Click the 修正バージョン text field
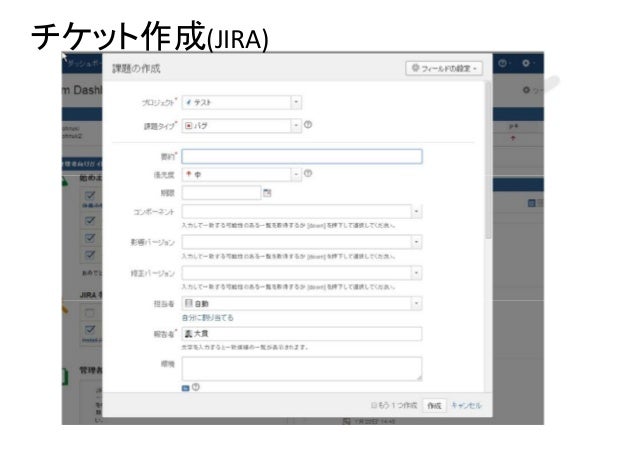 [x=297, y=273]
